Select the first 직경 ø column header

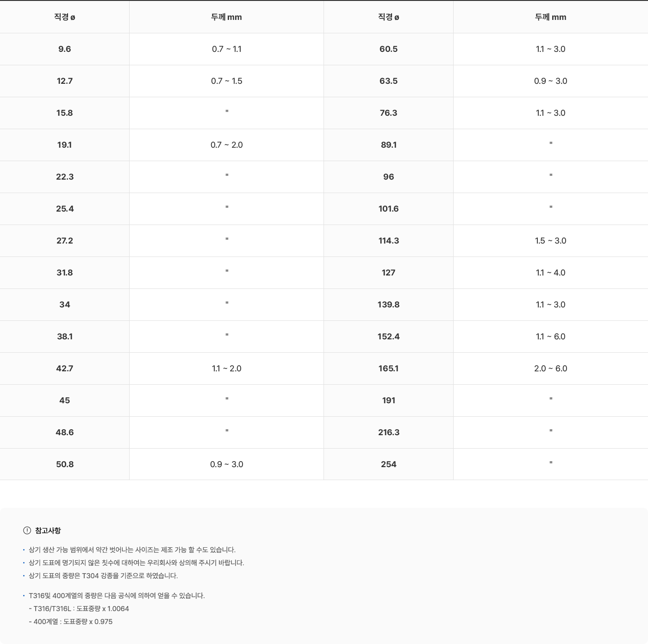[x=64, y=17]
